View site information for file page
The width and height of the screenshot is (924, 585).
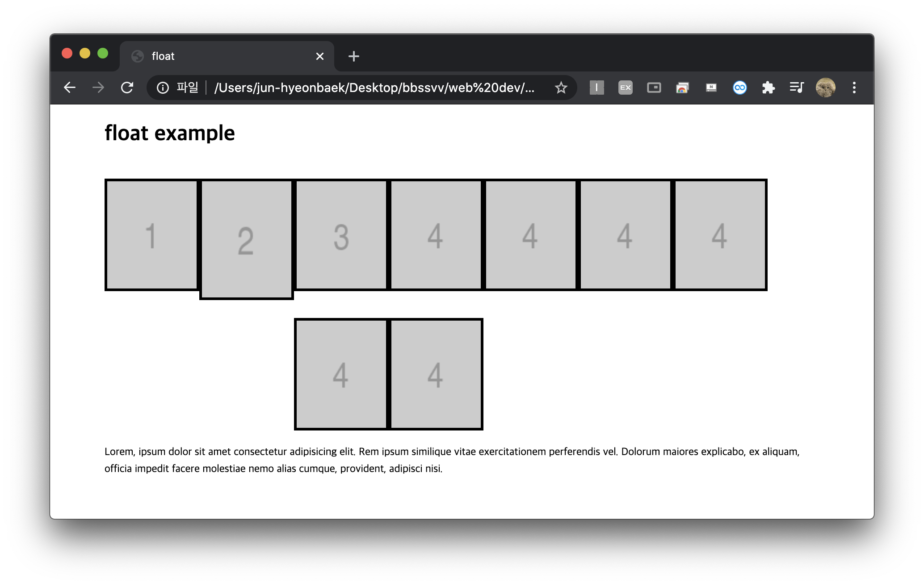coord(163,88)
